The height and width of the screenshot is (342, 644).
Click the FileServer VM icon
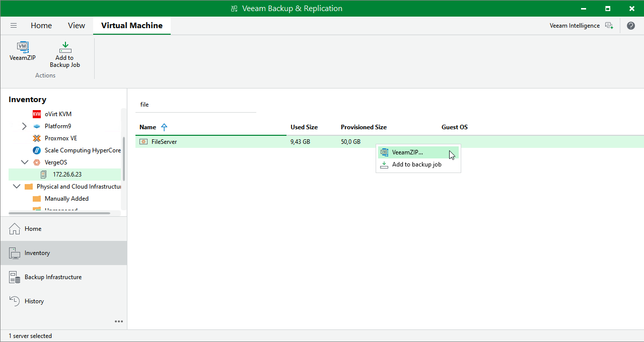(x=144, y=142)
